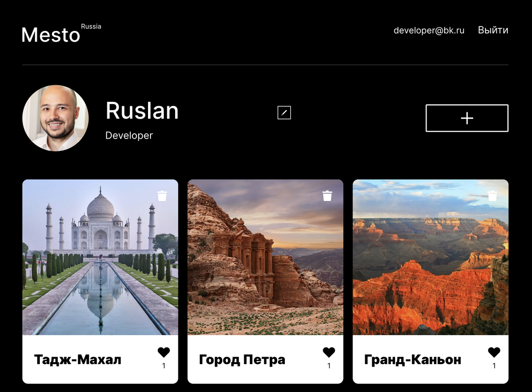Click the edit profile pencil icon

click(x=284, y=113)
